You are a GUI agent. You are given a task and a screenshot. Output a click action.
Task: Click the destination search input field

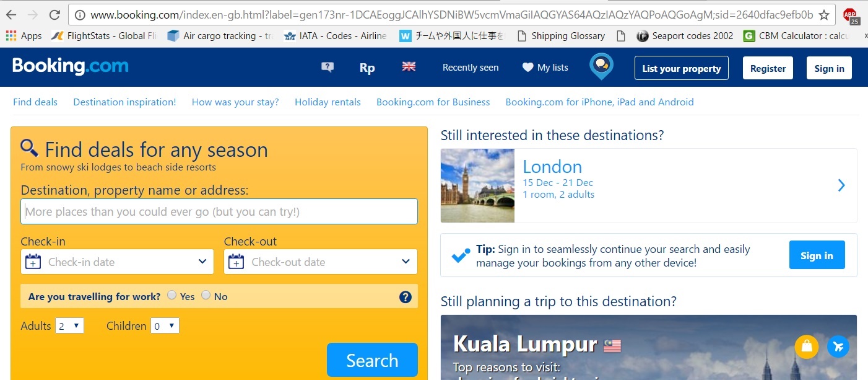[219, 211]
